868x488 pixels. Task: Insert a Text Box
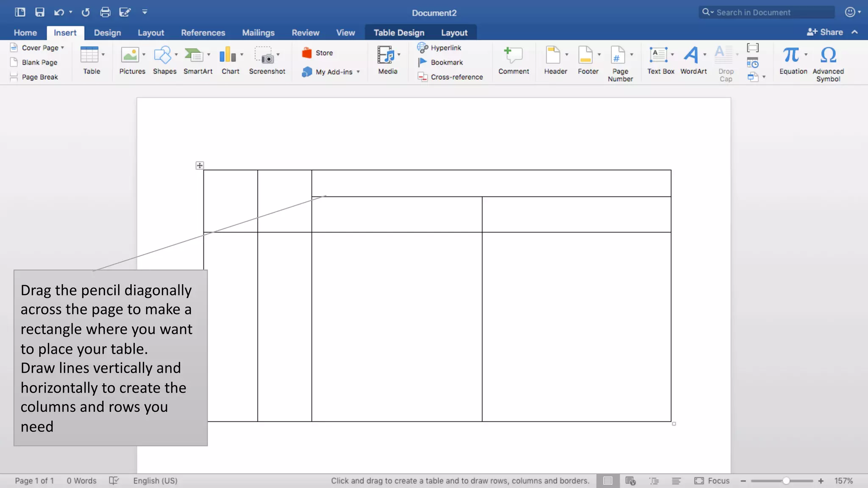pyautogui.click(x=658, y=55)
